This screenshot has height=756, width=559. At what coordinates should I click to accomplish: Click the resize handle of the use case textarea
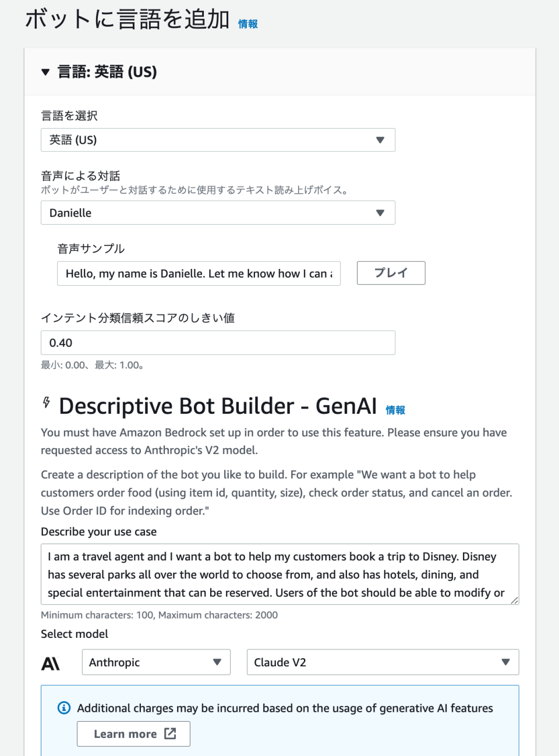(x=515, y=602)
